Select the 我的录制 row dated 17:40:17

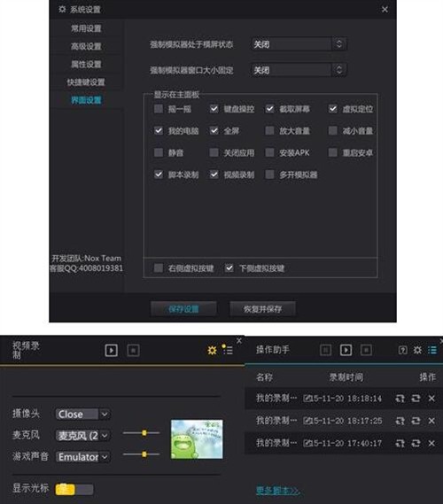click(x=344, y=443)
